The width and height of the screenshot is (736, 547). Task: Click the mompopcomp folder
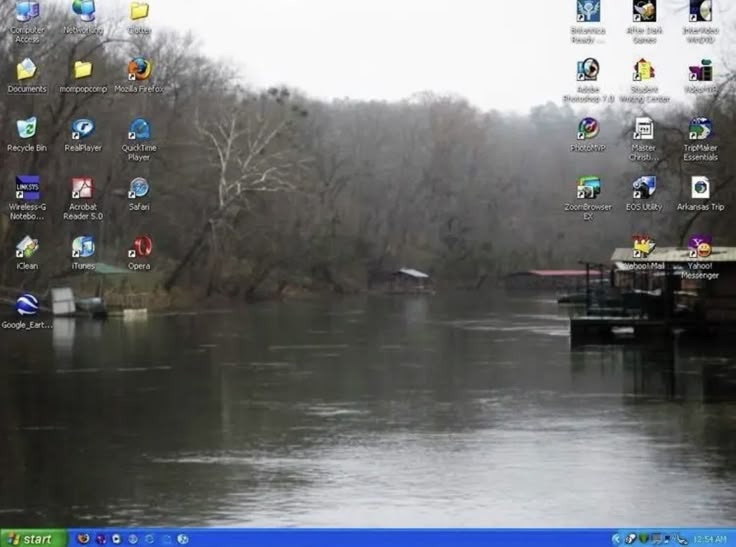[x=83, y=70]
